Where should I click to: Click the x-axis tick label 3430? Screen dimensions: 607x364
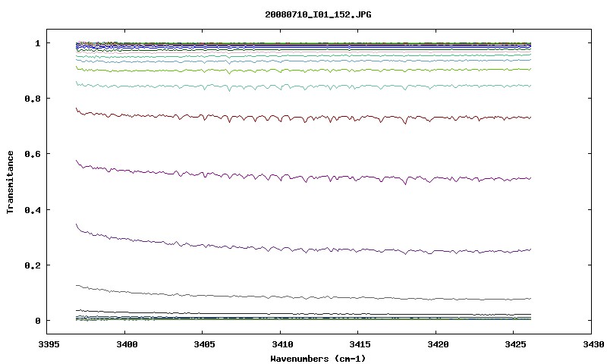click(x=593, y=344)
